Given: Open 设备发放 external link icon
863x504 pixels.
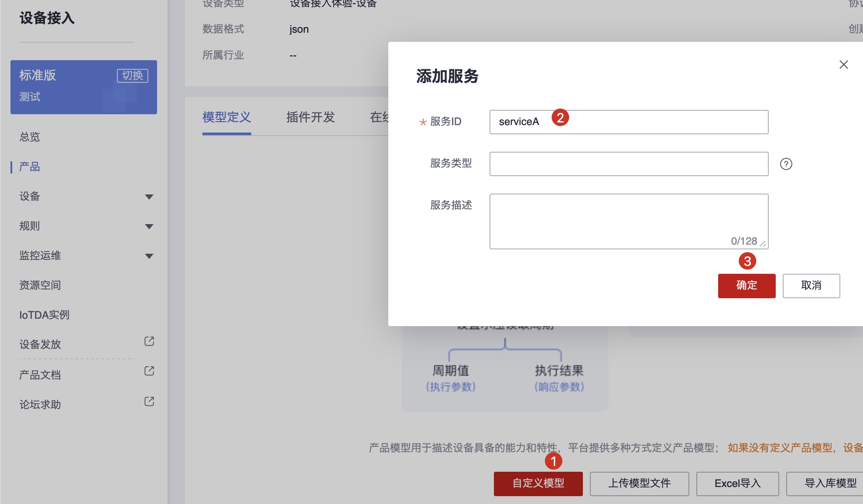Looking at the screenshot, I should [149, 341].
